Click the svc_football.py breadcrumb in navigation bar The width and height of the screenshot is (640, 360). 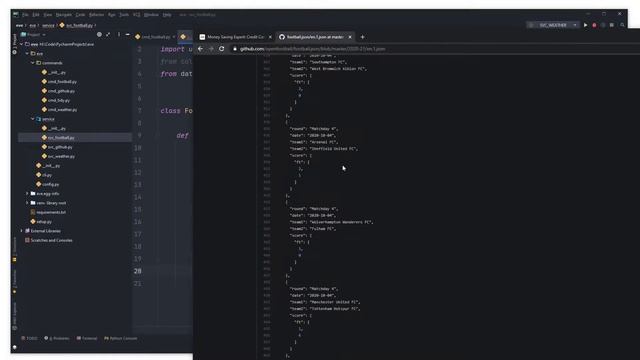click(x=76, y=25)
